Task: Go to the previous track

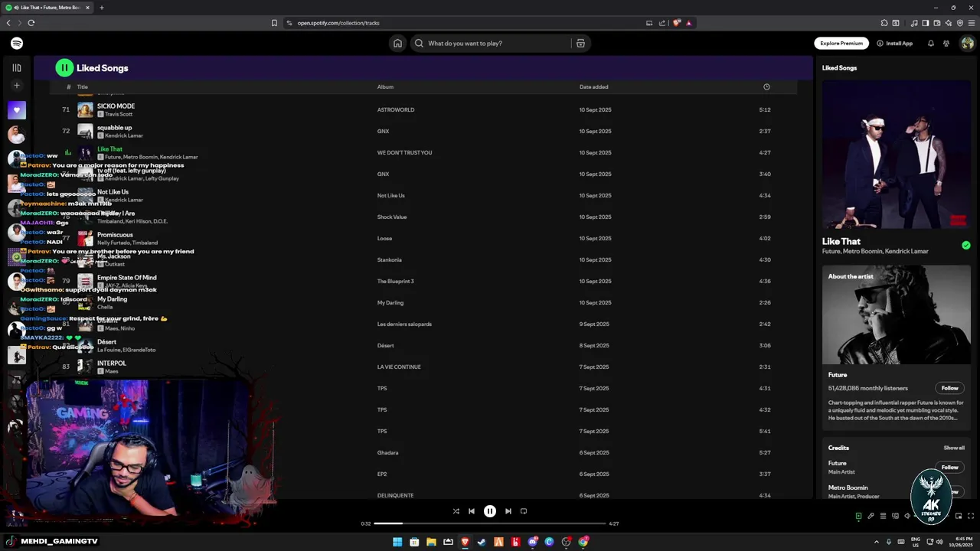Action: tap(472, 511)
